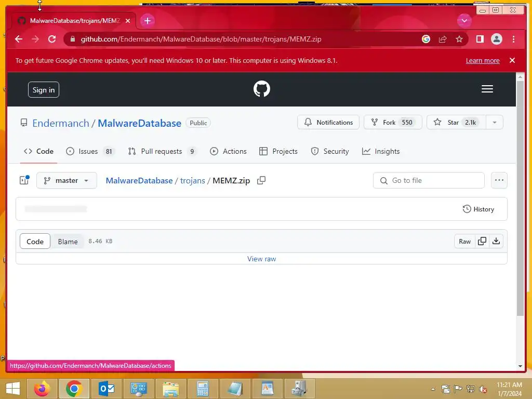Screen dimensions: 532x399
Task: Open the Security tab
Action: (x=330, y=151)
